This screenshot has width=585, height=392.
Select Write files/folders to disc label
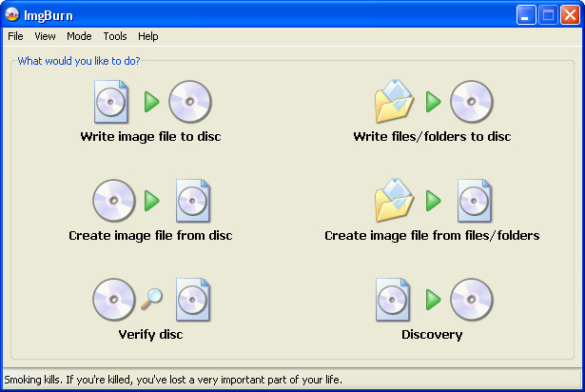pyautogui.click(x=432, y=137)
